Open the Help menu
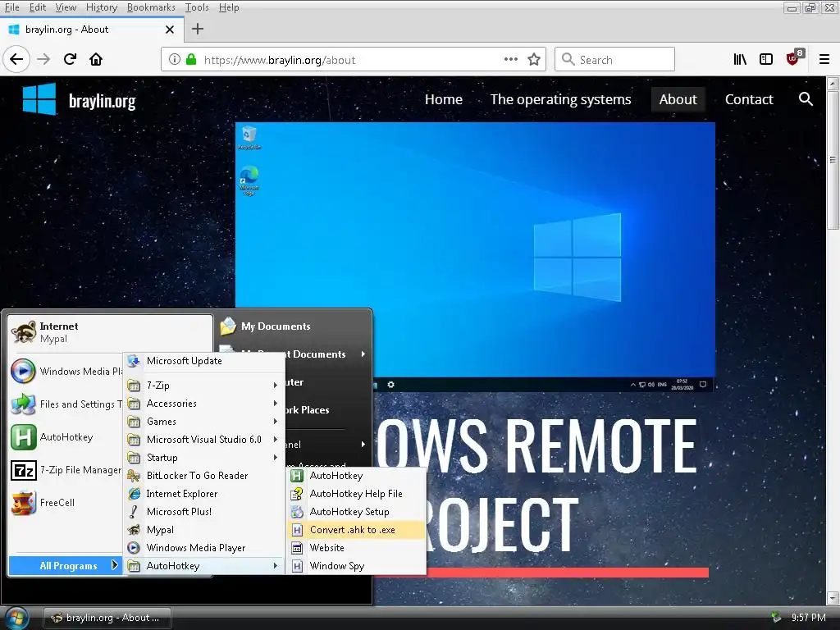The image size is (840, 630). pyautogui.click(x=229, y=7)
